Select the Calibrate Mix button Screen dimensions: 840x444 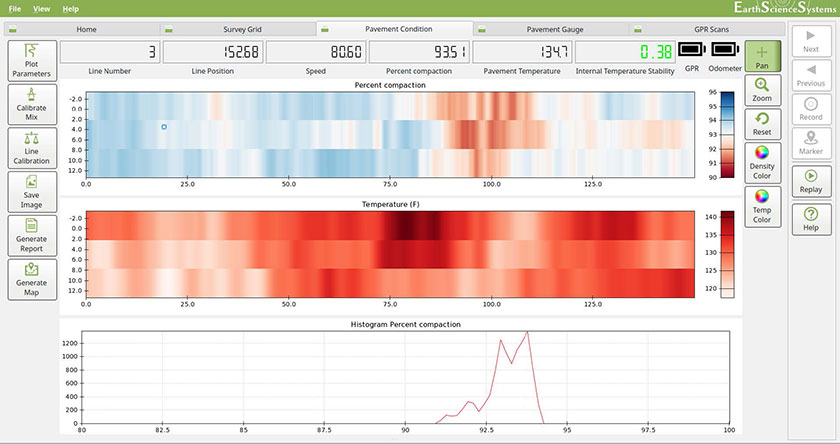tap(32, 104)
